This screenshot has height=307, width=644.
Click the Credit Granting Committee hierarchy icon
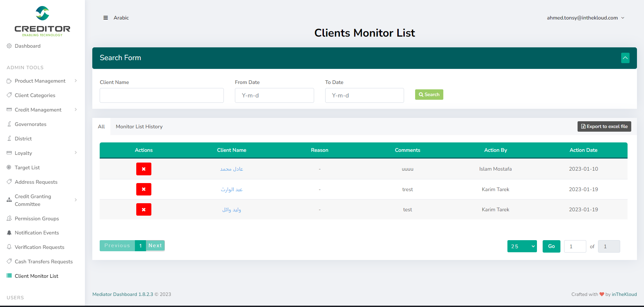[x=9, y=200]
